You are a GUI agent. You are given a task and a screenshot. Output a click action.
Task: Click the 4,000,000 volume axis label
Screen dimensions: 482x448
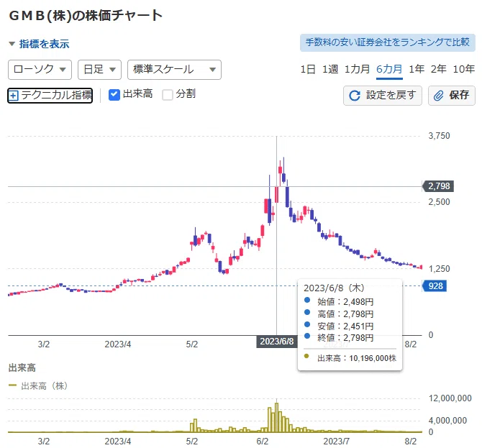pos(447,421)
